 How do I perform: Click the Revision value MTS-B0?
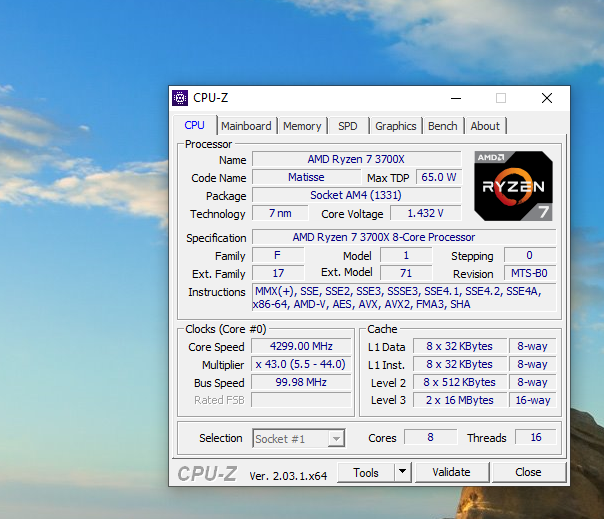[x=530, y=273]
